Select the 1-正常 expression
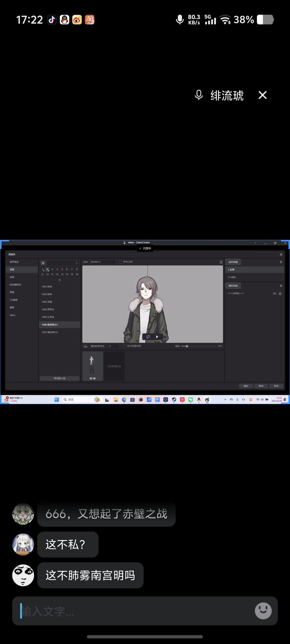The width and height of the screenshot is (290, 644). point(255,270)
